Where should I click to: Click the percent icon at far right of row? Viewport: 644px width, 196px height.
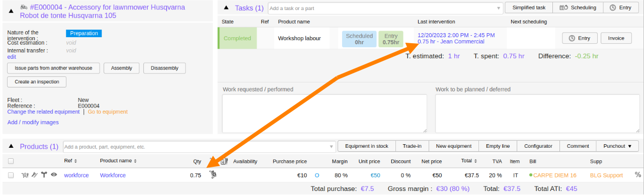[x=638, y=175]
